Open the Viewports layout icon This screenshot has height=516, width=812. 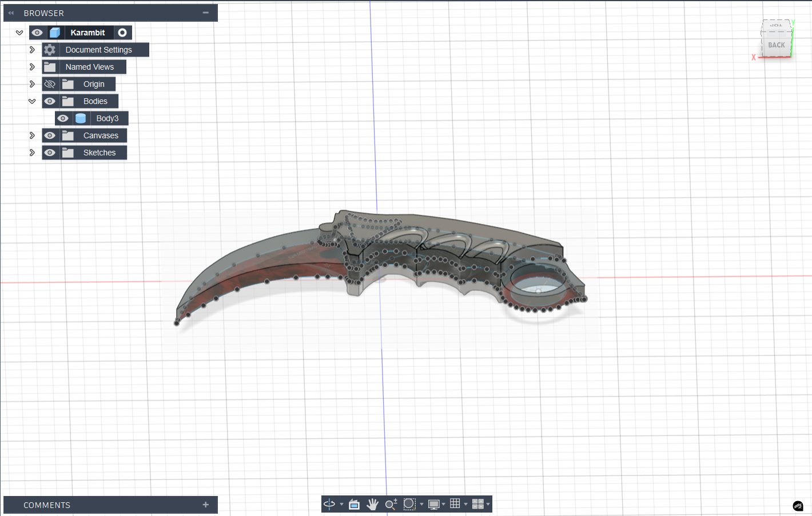pyautogui.click(x=478, y=504)
